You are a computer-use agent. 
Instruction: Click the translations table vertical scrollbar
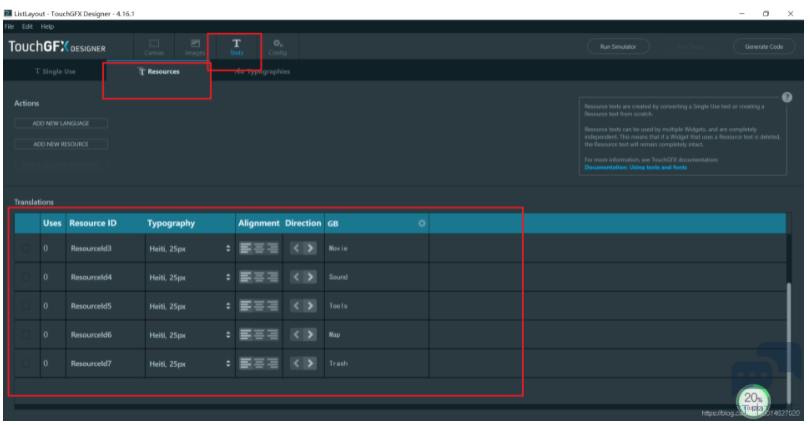click(x=789, y=343)
